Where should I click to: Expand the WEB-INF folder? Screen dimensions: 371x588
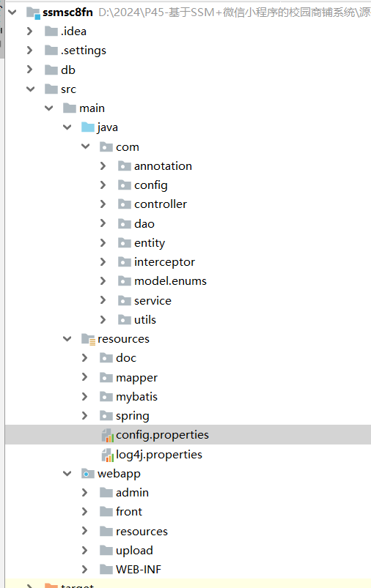click(85, 569)
